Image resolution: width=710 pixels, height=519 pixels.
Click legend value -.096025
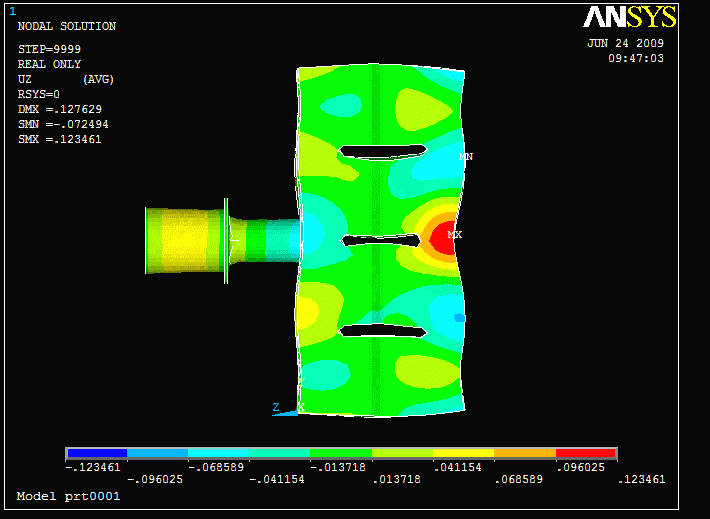coord(155,479)
